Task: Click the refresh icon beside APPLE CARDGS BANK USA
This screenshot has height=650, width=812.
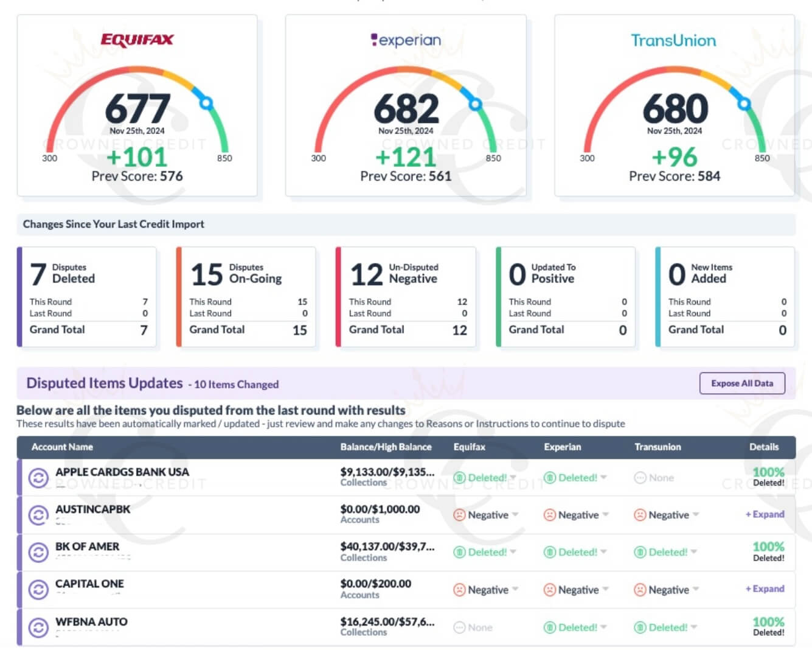Action: point(38,478)
